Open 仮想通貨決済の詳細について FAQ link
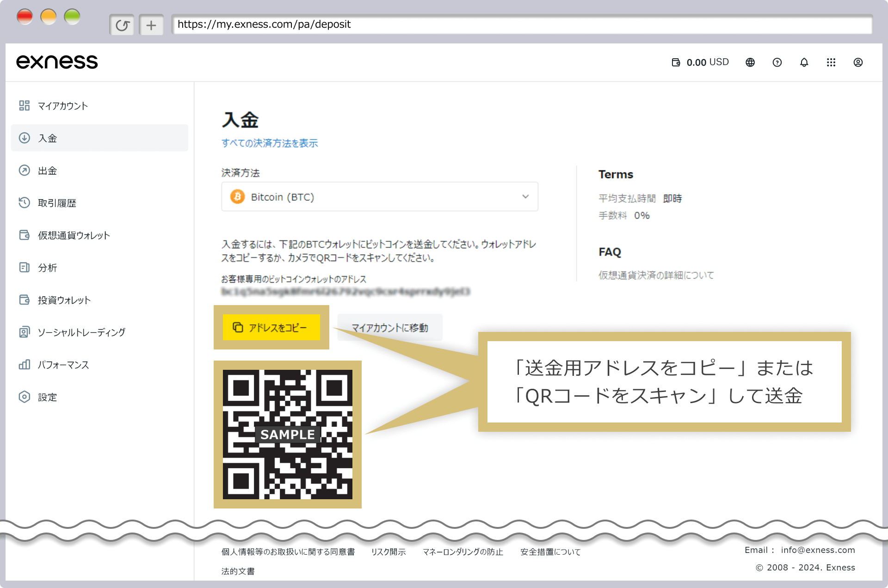888x588 pixels. point(656,275)
